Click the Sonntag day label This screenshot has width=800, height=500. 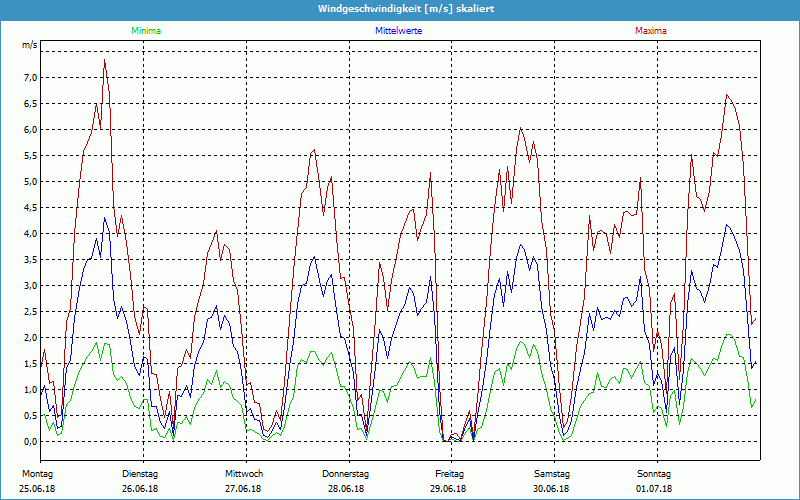tap(654, 474)
